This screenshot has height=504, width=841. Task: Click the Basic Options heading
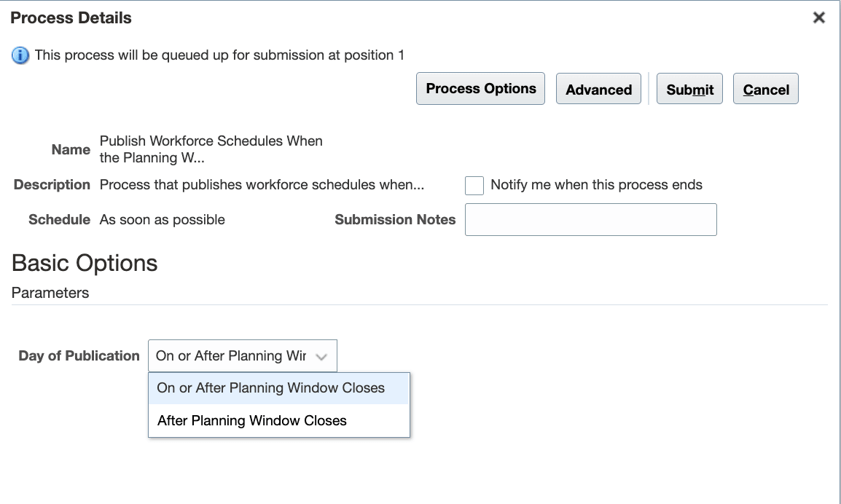coord(85,263)
